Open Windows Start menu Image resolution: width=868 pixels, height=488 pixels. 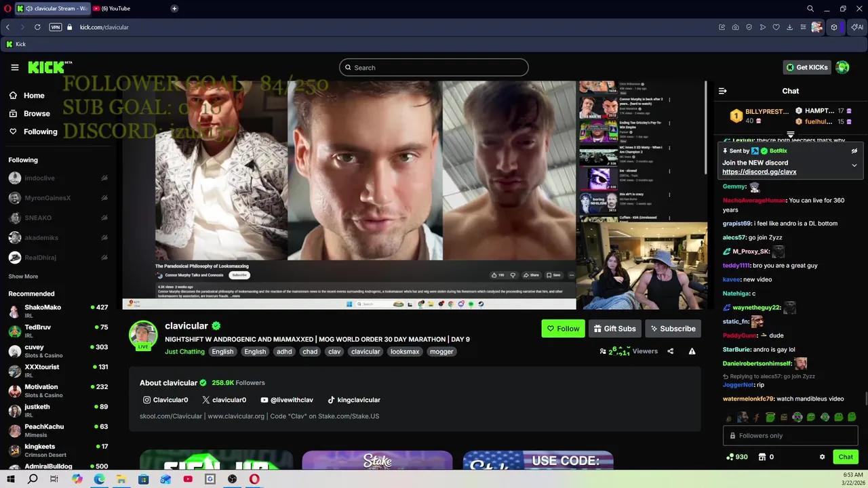coord(10,479)
